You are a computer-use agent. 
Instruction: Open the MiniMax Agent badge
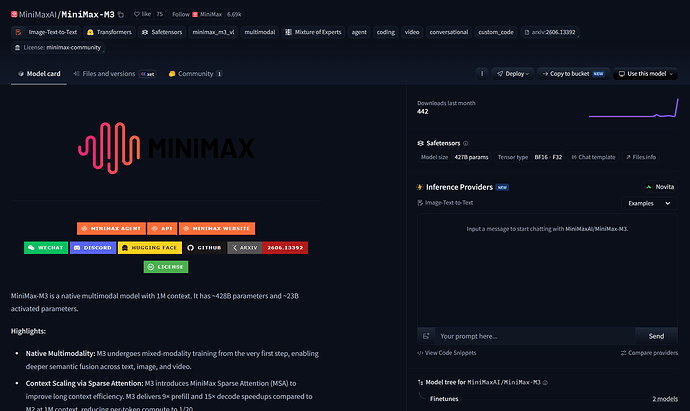[x=111, y=228]
